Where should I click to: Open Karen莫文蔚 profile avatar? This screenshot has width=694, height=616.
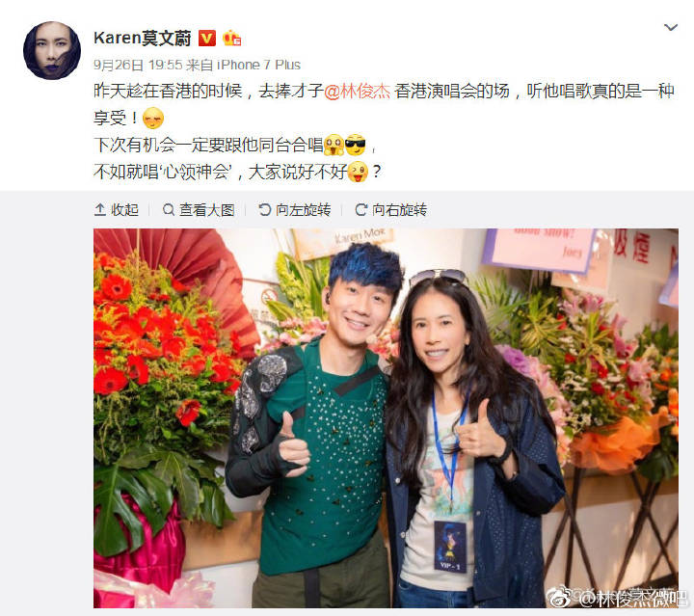(x=52, y=50)
